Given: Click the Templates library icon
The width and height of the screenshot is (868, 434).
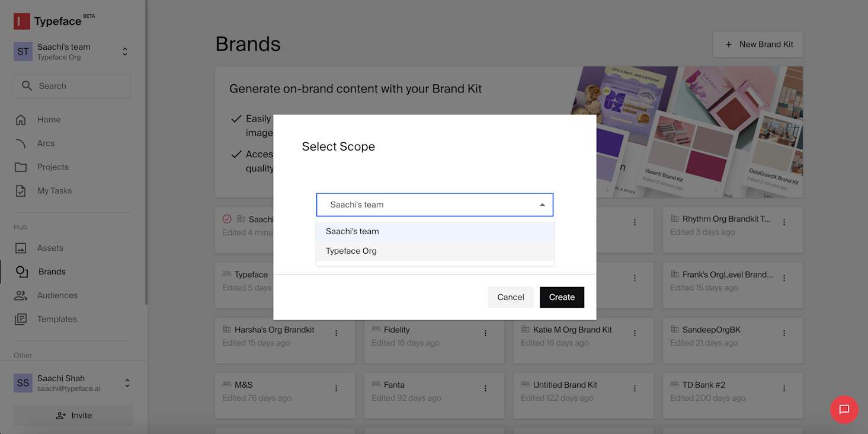Looking at the screenshot, I should pyautogui.click(x=21, y=319).
